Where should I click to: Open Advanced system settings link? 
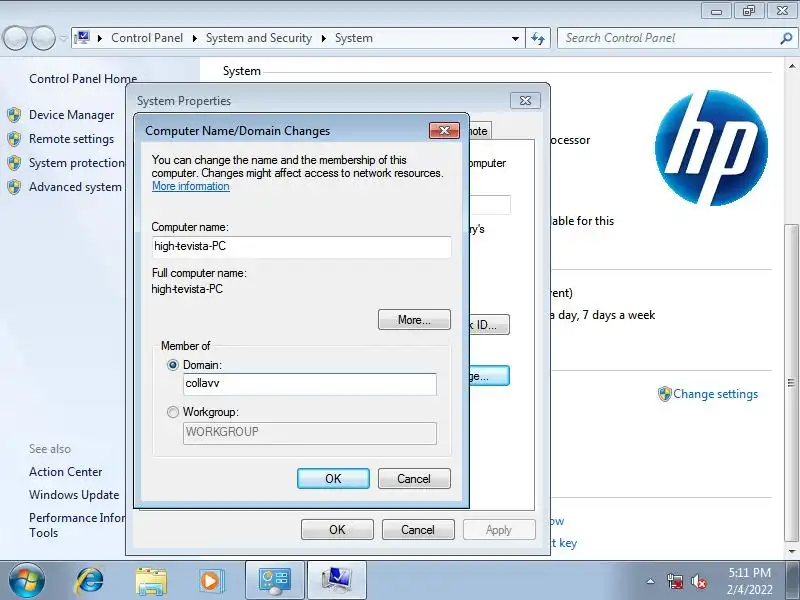tap(76, 187)
